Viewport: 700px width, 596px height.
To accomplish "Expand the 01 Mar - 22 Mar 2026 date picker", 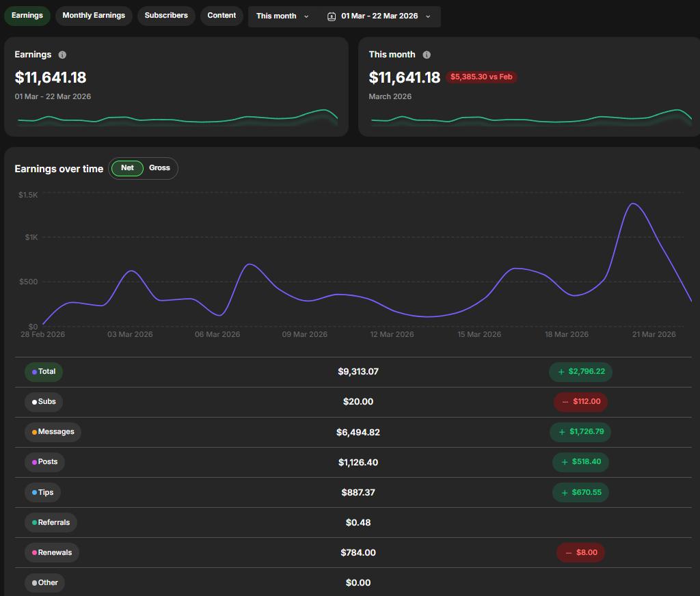I will (380, 16).
